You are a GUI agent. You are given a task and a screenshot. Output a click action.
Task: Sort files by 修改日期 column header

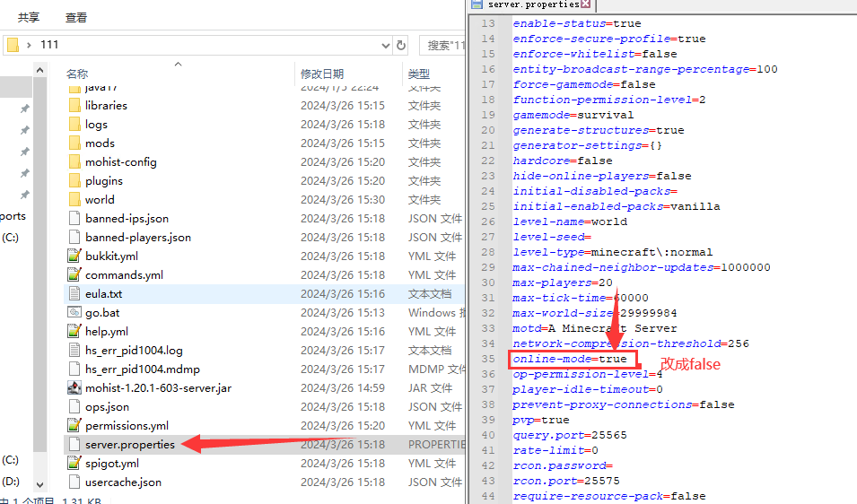(322, 74)
